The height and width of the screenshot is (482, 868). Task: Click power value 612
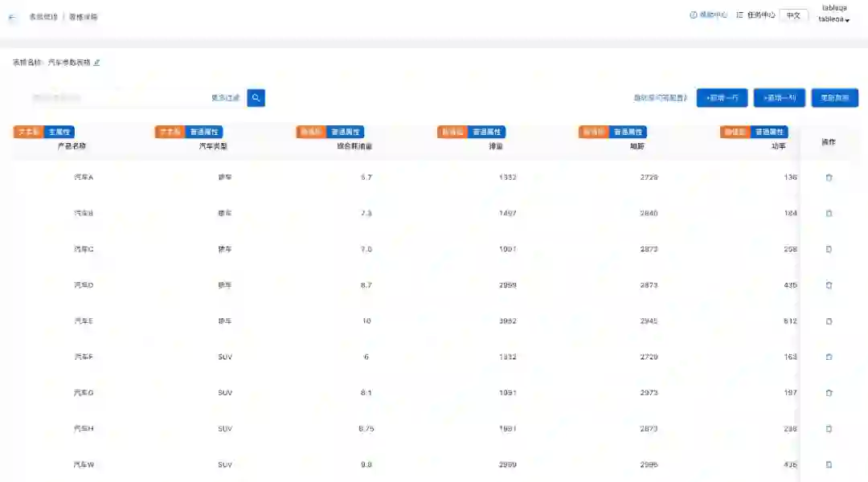tap(791, 321)
